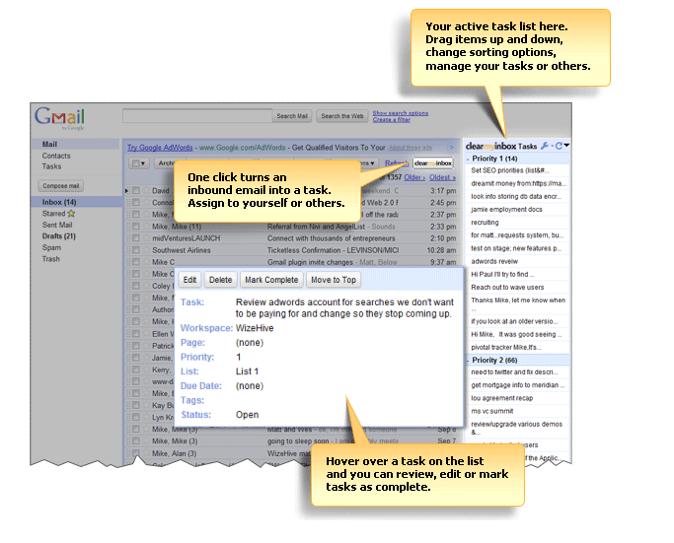Screen dimensions: 674x543
Task: Select checkbox of midVenturesLAUNCH email
Action: [136, 238]
